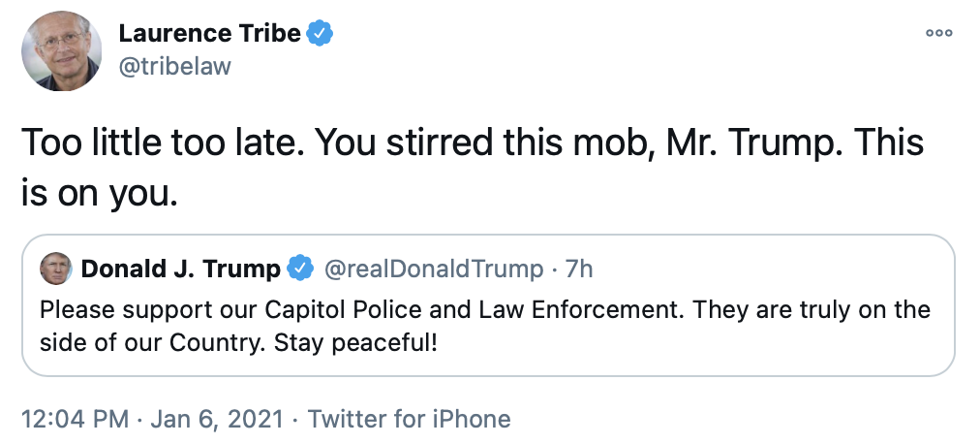This screenshot has height=444, width=980.
Task: Open the Twitter for iPhone source link
Action: click(x=408, y=419)
